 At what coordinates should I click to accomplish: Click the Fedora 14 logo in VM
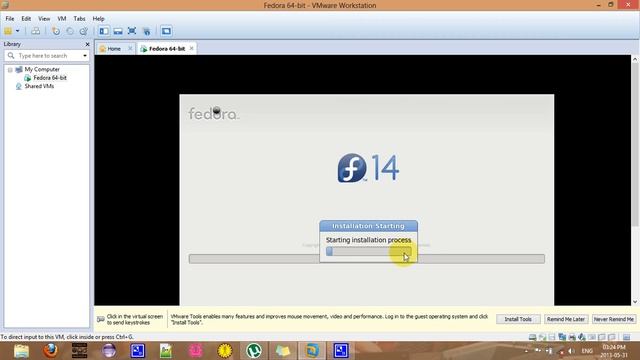tap(368, 168)
